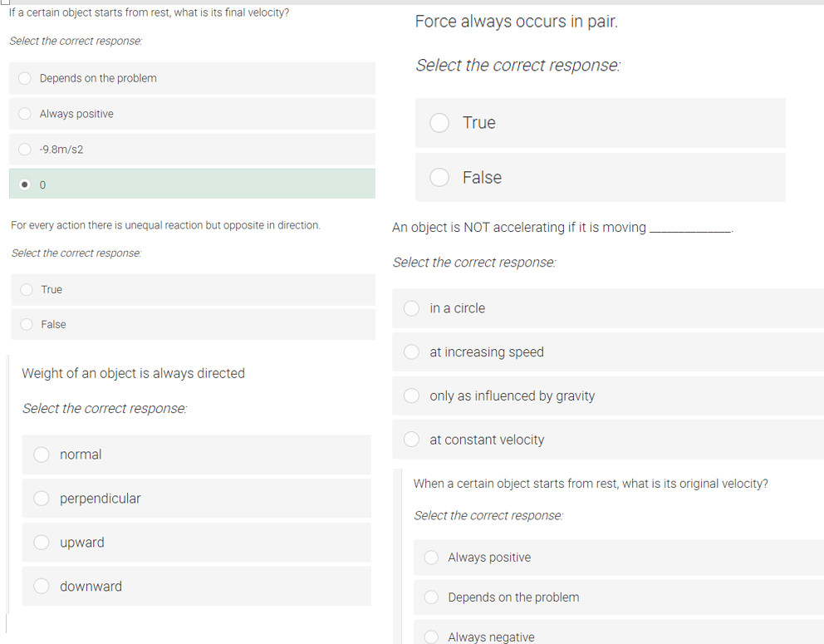Select "downward" for weight direction
The height and width of the screenshot is (644, 824).
pos(41,586)
